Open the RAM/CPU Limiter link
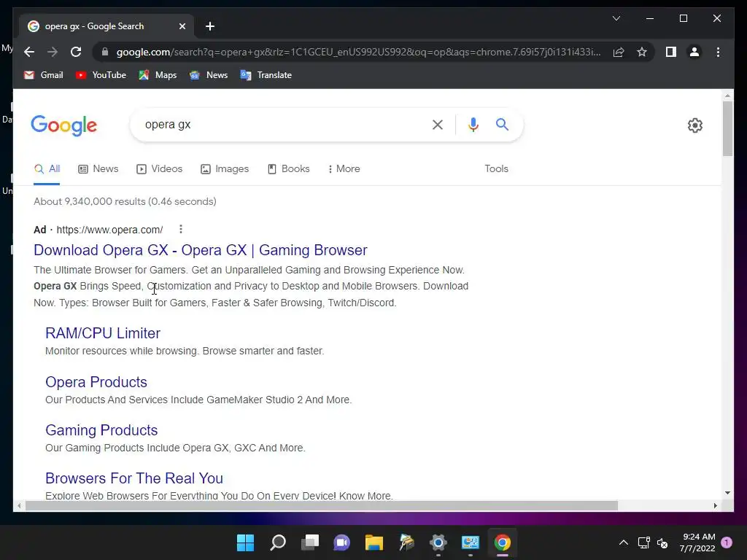Image resolution: width=747 pixels, height=560 pixels. point(102,333)
